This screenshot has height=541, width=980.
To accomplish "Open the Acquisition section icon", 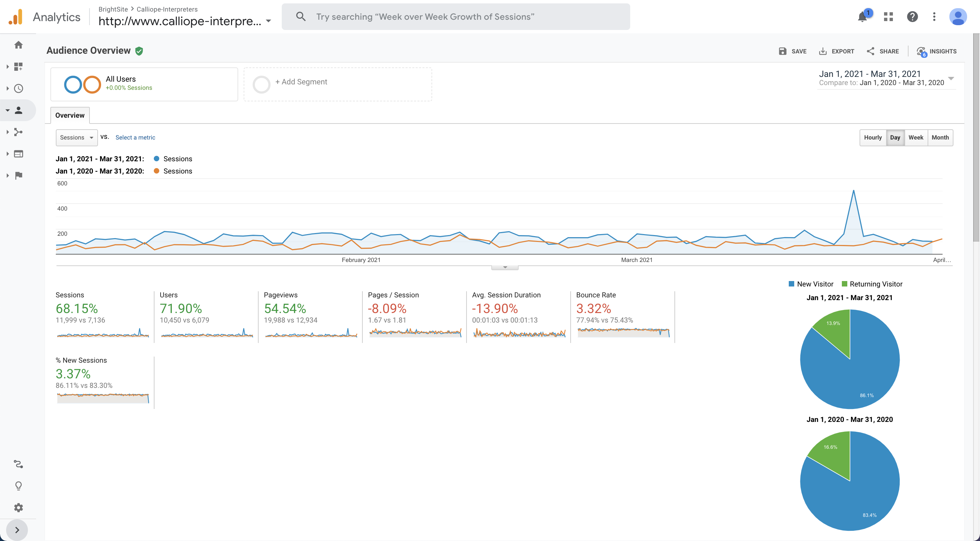I will pyautogui.click(x=18, y=132).
